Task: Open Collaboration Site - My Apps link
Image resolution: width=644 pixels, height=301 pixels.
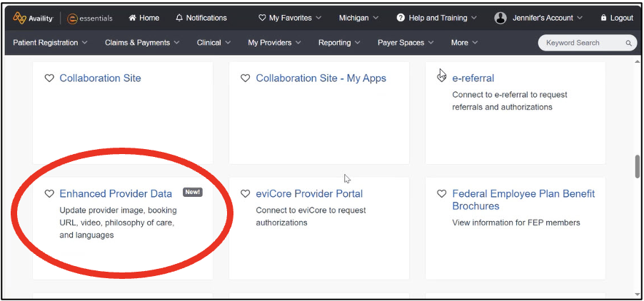Action: (x=321, y=78)
